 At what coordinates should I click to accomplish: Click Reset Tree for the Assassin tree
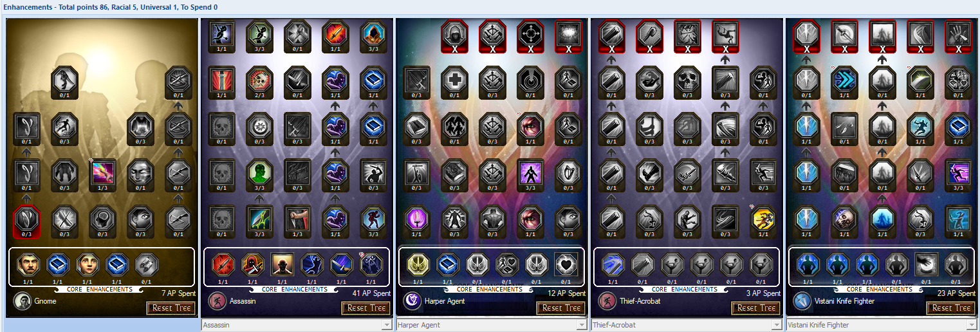point(366,308)
